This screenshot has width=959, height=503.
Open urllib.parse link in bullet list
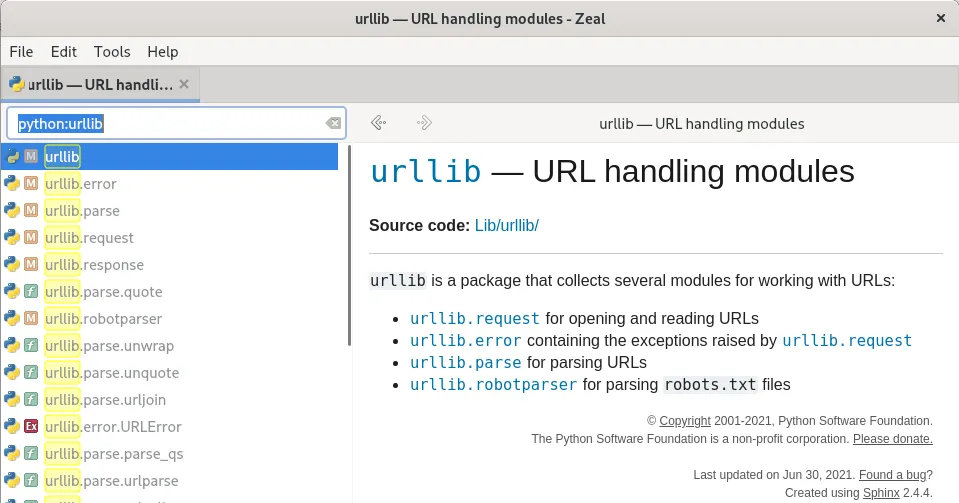coord(465,362)
